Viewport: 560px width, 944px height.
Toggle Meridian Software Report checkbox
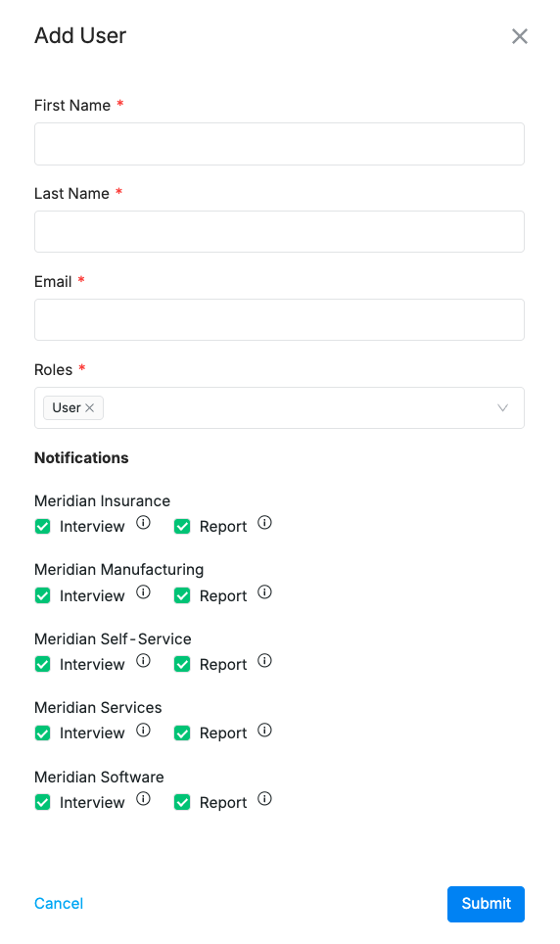tap(182, 803)
